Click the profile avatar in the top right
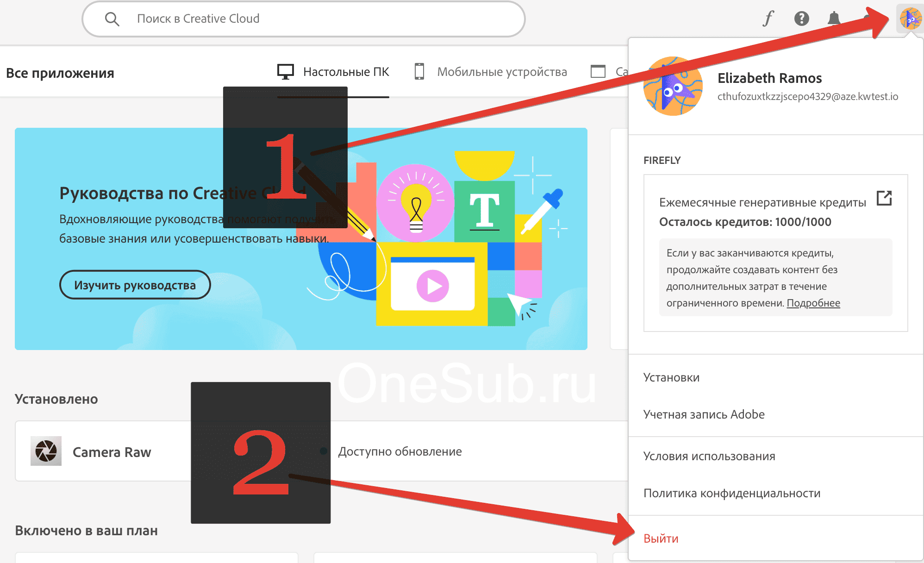This screenshot has height=563, width=924. coord(909,19)
